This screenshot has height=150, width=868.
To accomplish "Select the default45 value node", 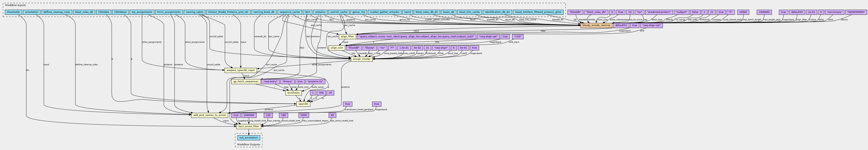I will (797, 12).
